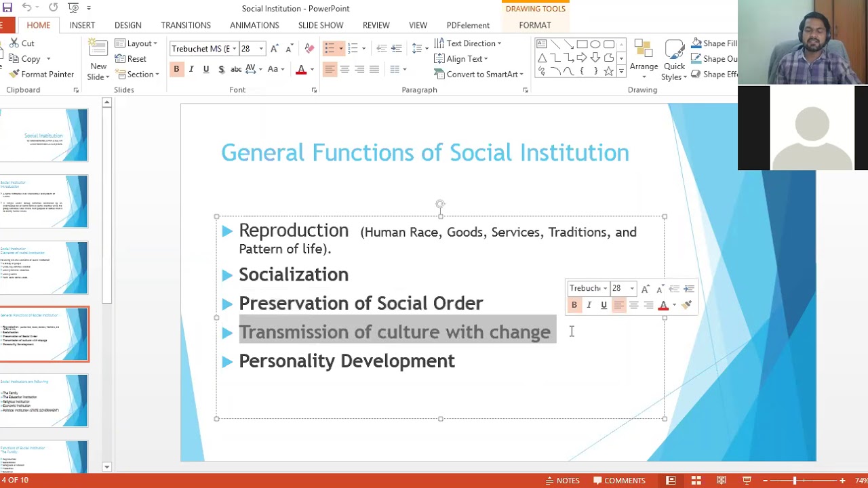Open the SLIDE SHOW ribbon tab
868x488 pixels.
pos(321,25)
